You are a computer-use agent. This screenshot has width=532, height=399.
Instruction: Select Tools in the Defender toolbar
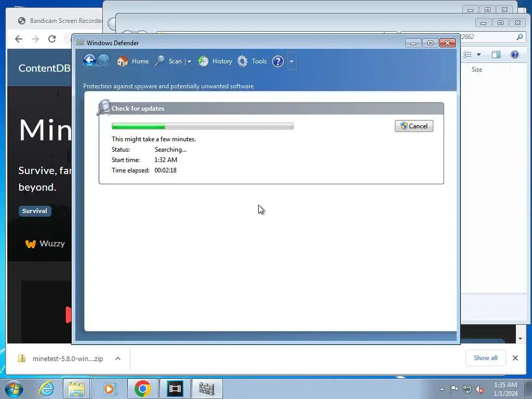[259, 61]
